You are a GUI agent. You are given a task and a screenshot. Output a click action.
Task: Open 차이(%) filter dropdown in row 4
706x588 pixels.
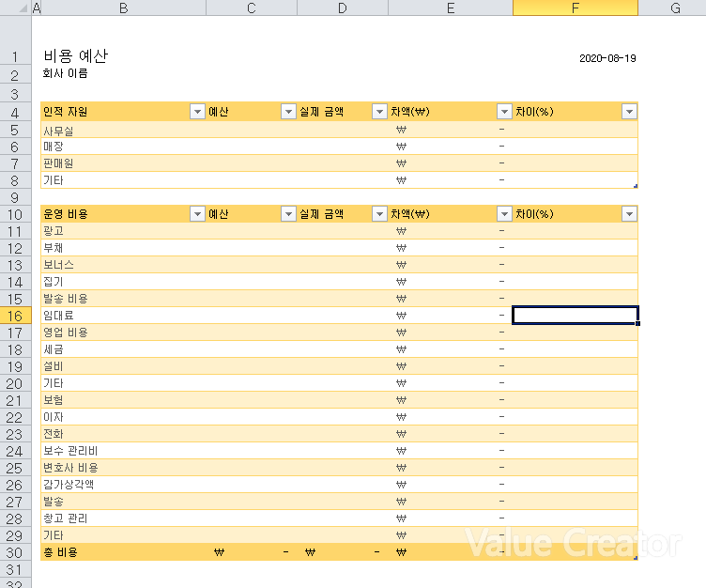[629, 111]
